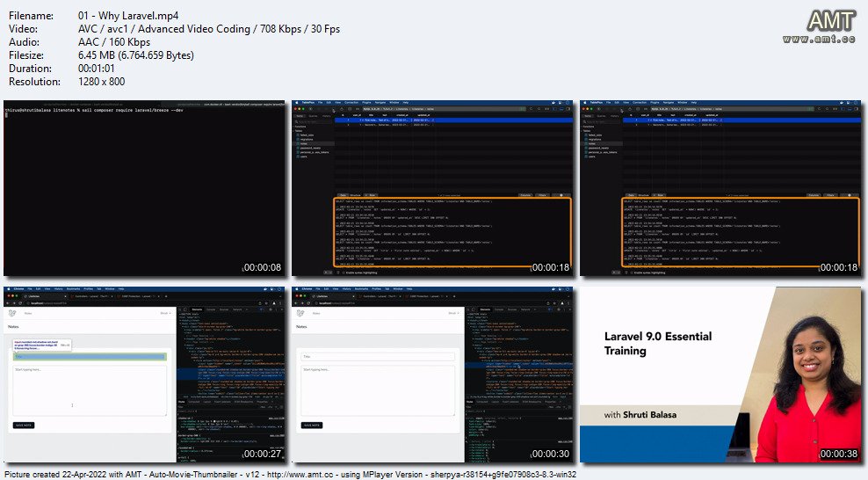Click the DevTools inspect-element icon in the 00:00:27 frame
868x480 pixels.
180,309
